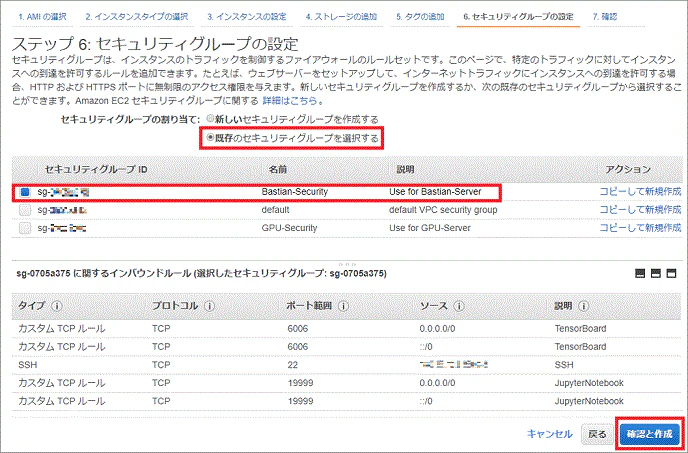Screen dimensions: 688x453
Task: Click the JupyterNotebook description for 0.0.0.0/0
Action: click(x=589, y=383)
